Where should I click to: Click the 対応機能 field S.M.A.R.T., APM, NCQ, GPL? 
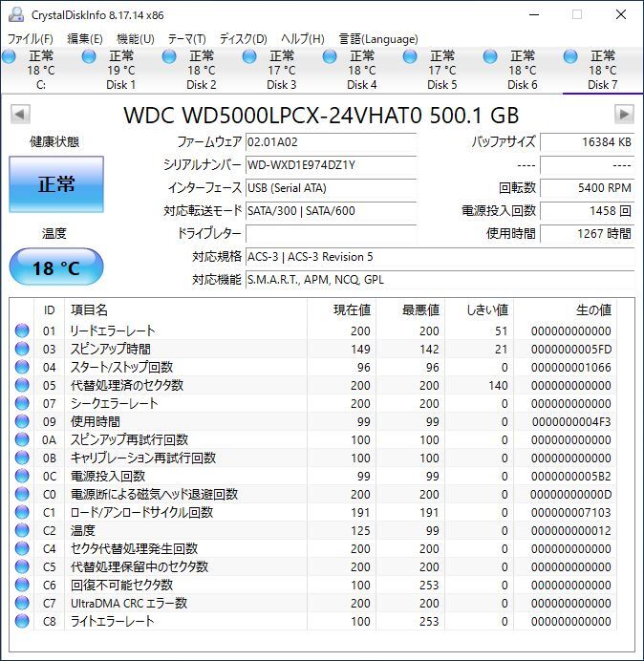coord(440,279)
